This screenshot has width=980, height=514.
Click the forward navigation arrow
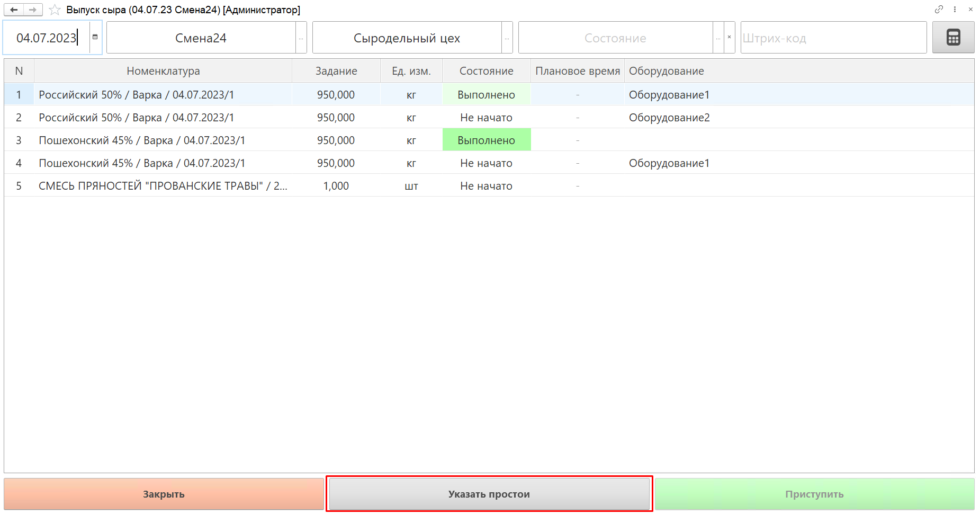(32, 10)
